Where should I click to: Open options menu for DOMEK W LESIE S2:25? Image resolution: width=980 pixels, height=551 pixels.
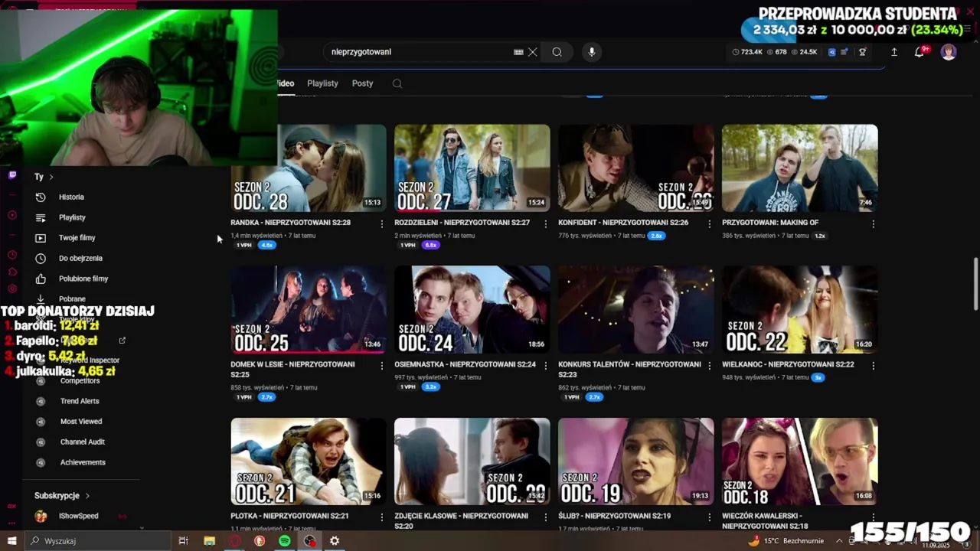(382, 366)
